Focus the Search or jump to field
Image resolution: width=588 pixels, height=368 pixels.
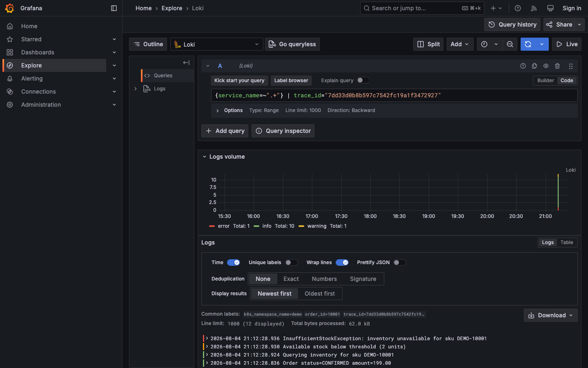click(x=422, y=8)
